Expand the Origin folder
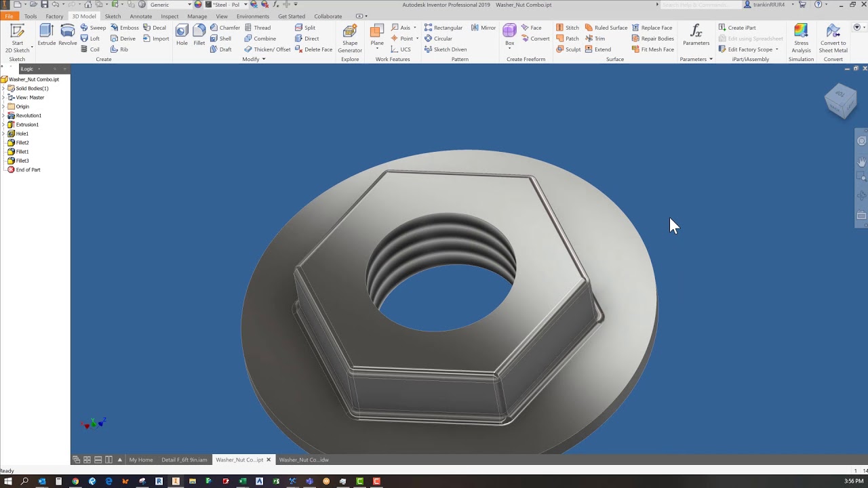868x488 pixels. click(3, 106)
